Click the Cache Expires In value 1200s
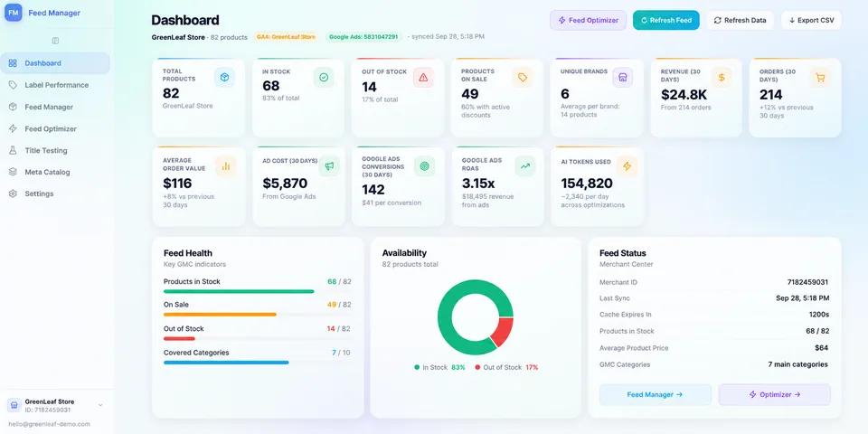The width and height of the screenshot is (868, 434). [819, 315]
